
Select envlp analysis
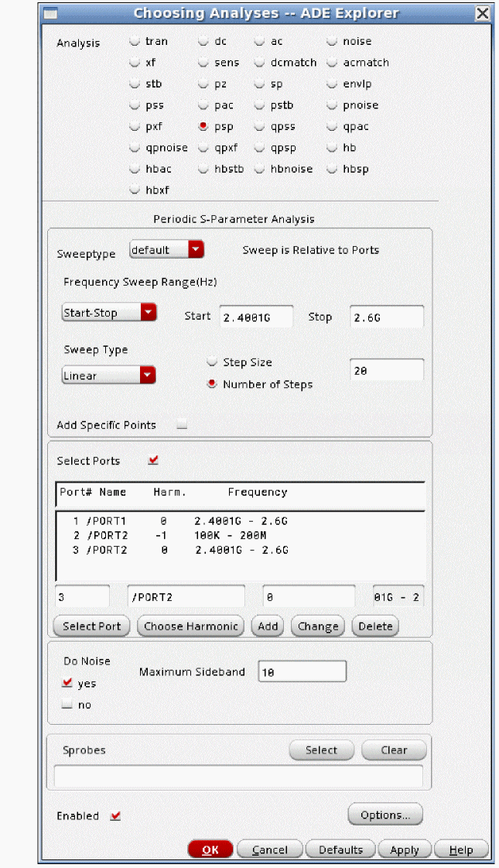tap(332, 84)
